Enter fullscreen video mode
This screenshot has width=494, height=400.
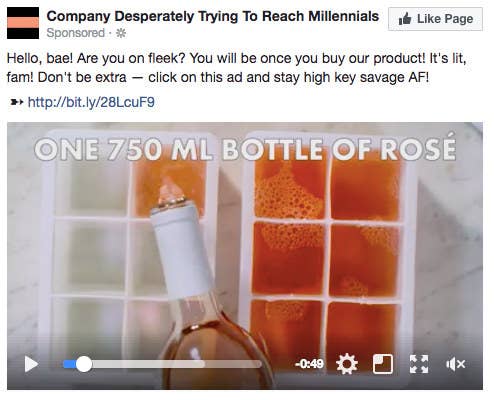click(419, 364)
